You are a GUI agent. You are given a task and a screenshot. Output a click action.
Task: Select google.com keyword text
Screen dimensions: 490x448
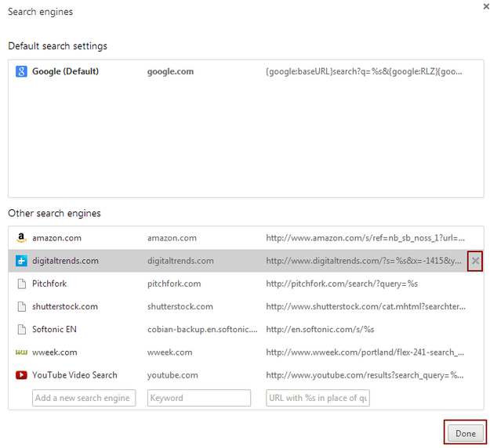coord(170,71)
